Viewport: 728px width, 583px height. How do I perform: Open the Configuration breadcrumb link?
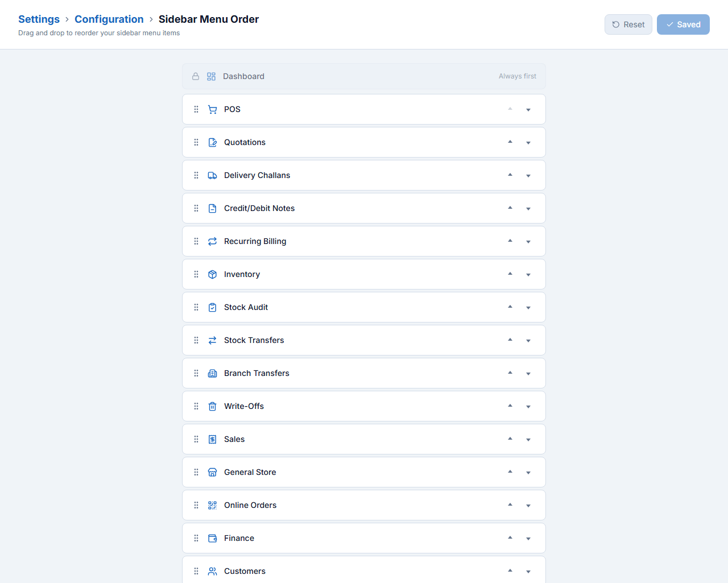(109, 19)
